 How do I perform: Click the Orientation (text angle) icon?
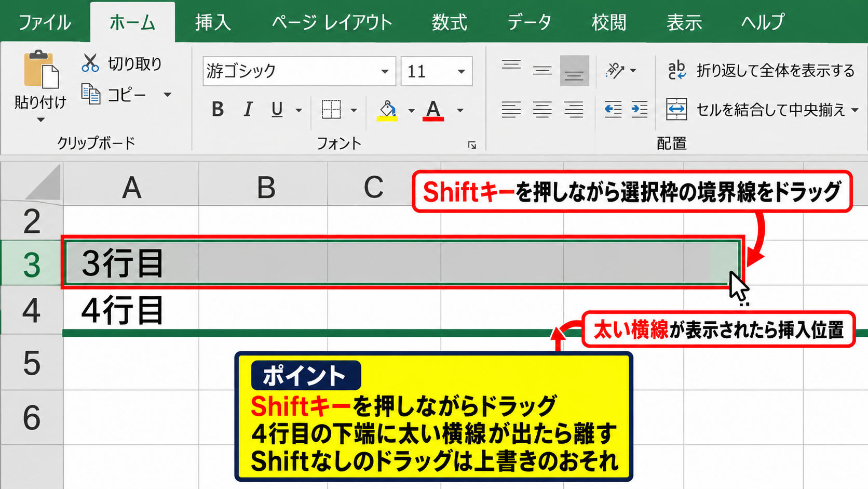click(x=615, y=70)
